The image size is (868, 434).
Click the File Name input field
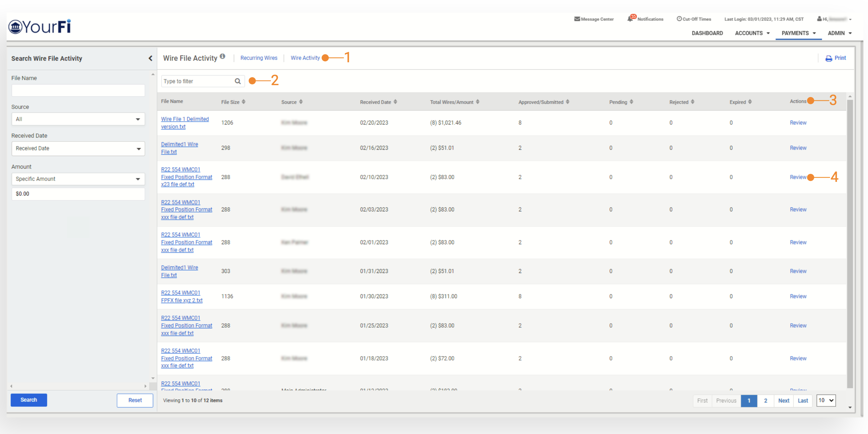coord(78,90)
